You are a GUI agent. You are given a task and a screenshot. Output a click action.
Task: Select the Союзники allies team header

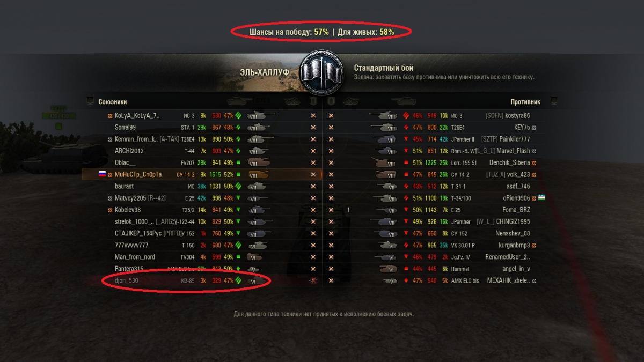[113, 102]
